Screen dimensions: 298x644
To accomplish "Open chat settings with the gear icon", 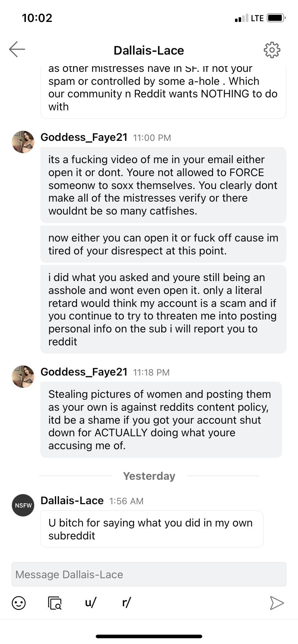I will 272,50.
